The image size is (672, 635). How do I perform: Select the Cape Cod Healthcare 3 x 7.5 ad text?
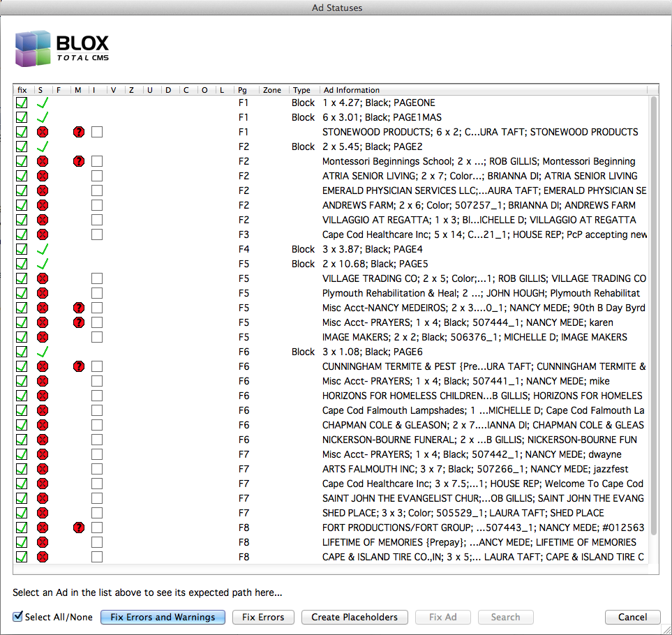click(483, 484)
